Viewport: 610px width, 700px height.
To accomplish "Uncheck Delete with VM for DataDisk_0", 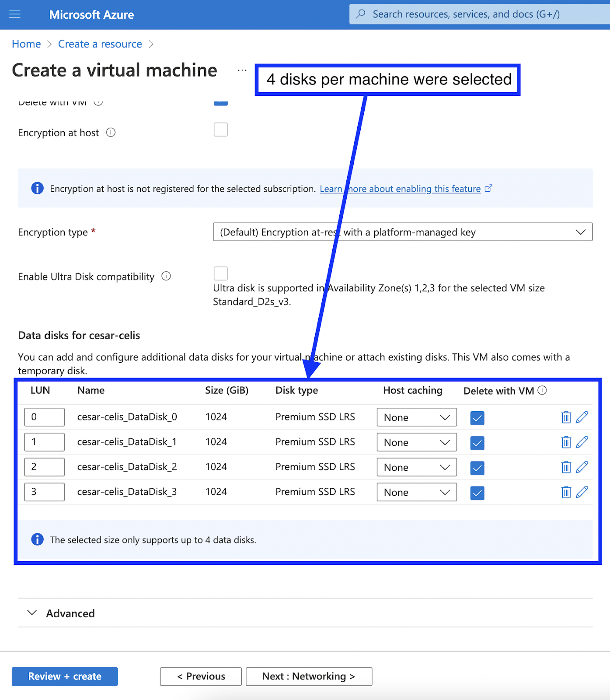I will [477, 418].
